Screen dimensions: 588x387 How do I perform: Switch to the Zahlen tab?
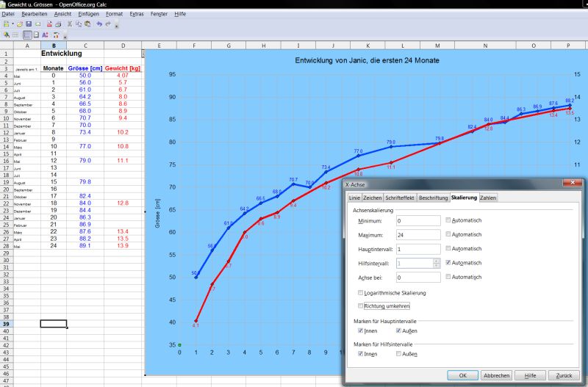(x=488, y=198)
